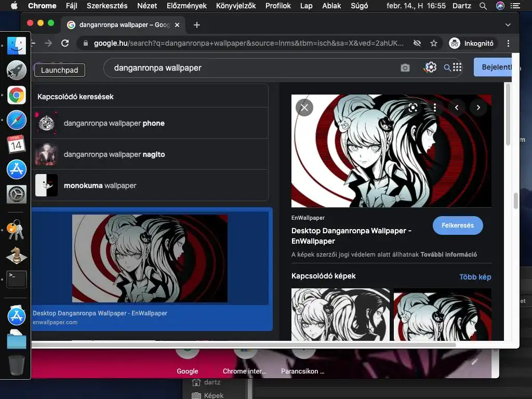Screen dimensions: 532x399
Task: Click the selected EnWallpaper result thumbnail
Action: tap(150, 258)
